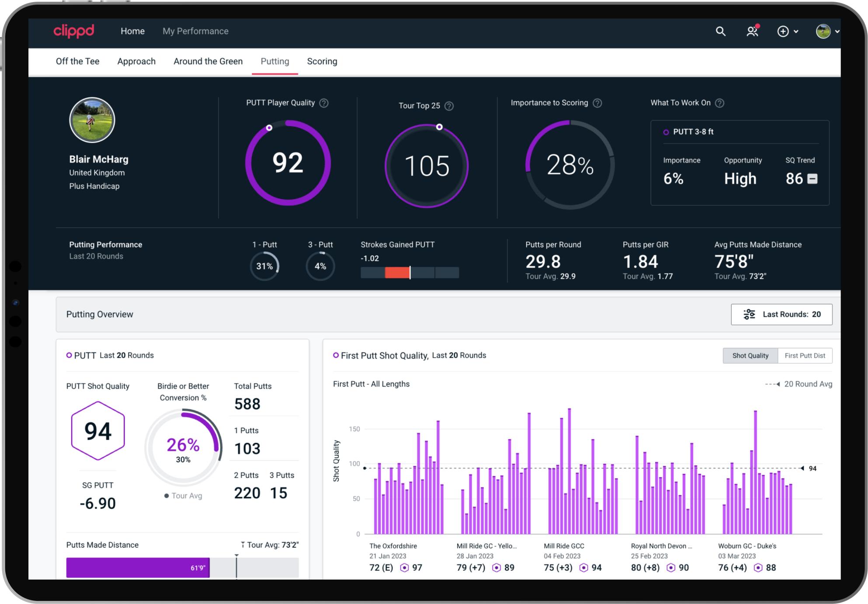Open the Last Rounds: 20 filter
This screenshot has height=604, width=868.
pyautogui.click(x=781, y=314)
